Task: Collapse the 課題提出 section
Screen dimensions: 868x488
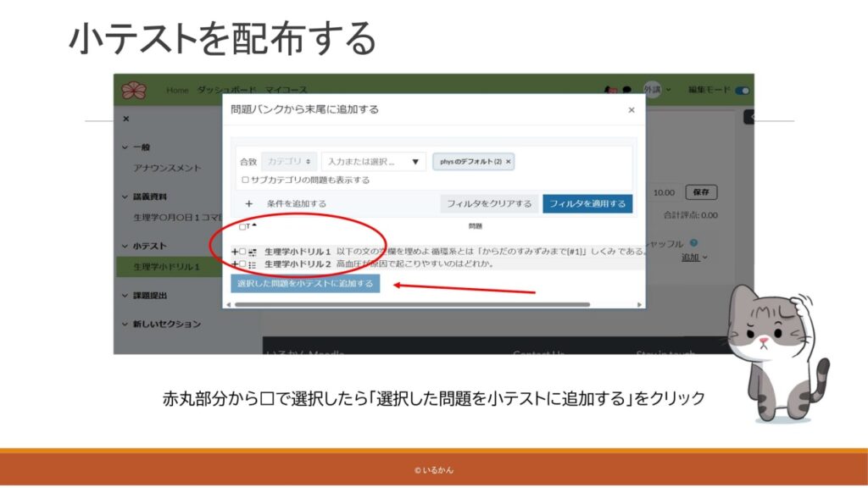Action: pyautogui.click(x=125, y=296)
